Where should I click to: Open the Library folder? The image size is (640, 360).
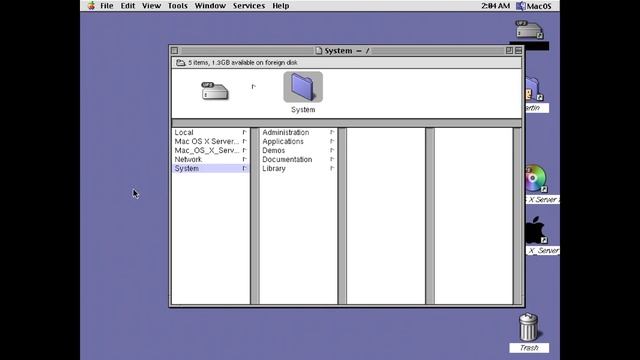coord(298,168)
